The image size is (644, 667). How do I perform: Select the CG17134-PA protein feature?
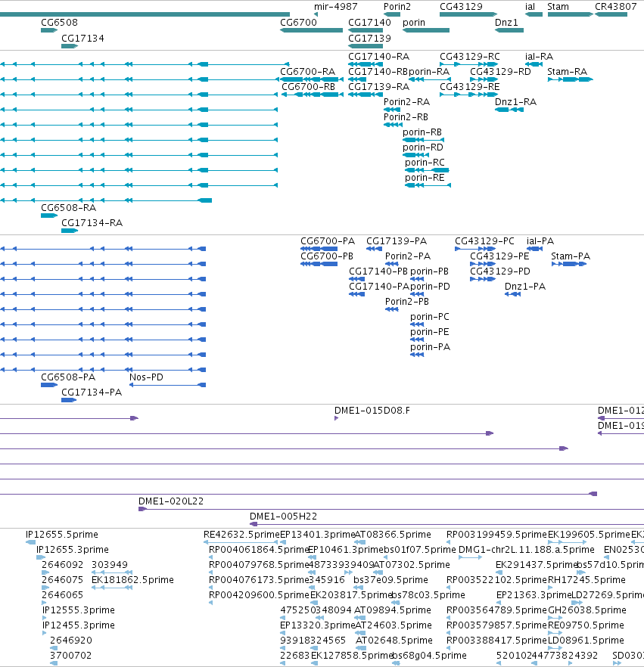pos(92,392)
